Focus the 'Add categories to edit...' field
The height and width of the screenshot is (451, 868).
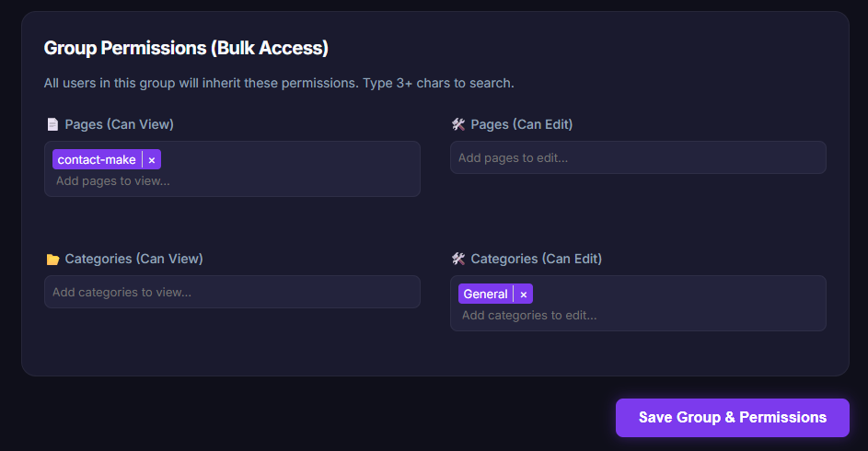click(529, 316)
